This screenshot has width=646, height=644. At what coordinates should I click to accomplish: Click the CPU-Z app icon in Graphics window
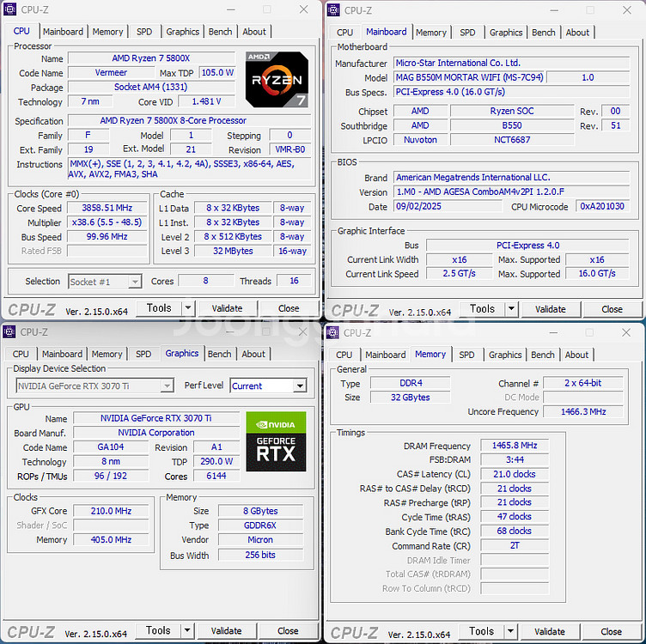point(9,331)
